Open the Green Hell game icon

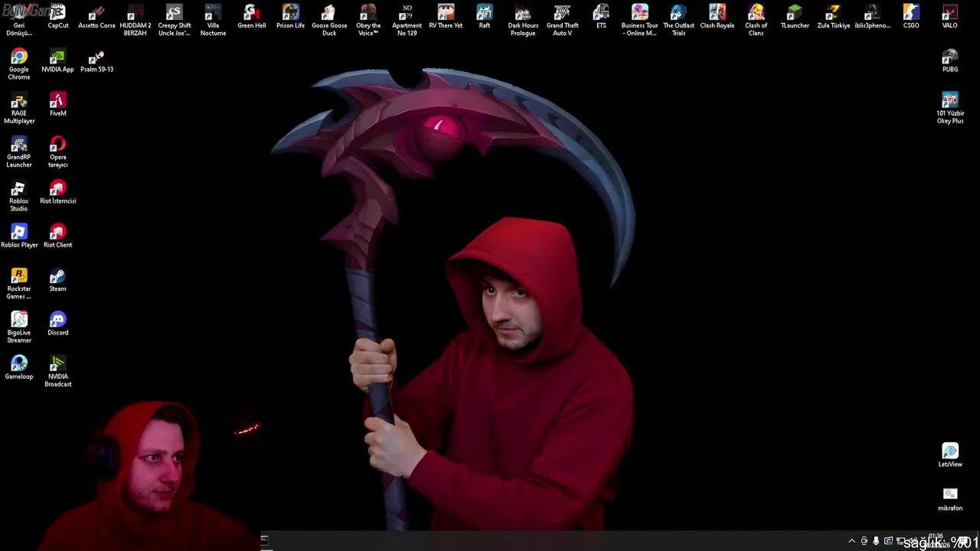click(252, 17)
